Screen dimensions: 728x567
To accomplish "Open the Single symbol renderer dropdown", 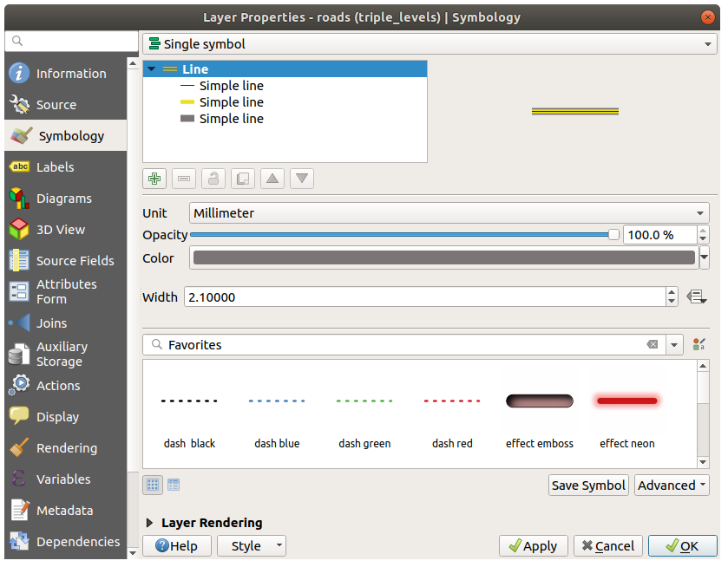I will click(x=430, y=43).
